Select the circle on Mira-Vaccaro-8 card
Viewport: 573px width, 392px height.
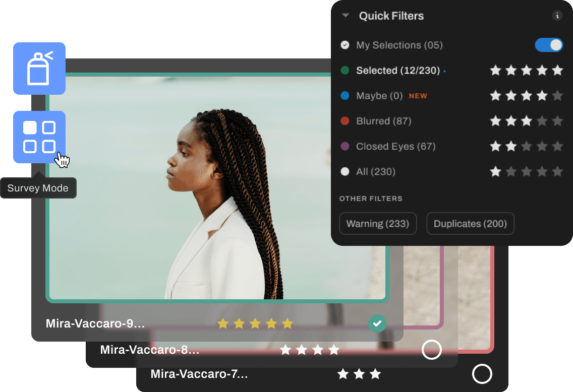[432, 350]
